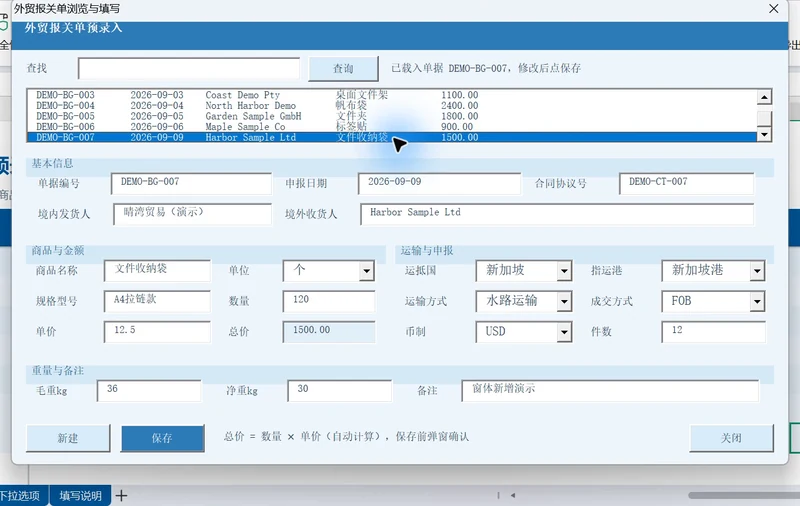Click the list scrollbar up arrow
This screenshot has height=506, width=800.
coord(764,96)
